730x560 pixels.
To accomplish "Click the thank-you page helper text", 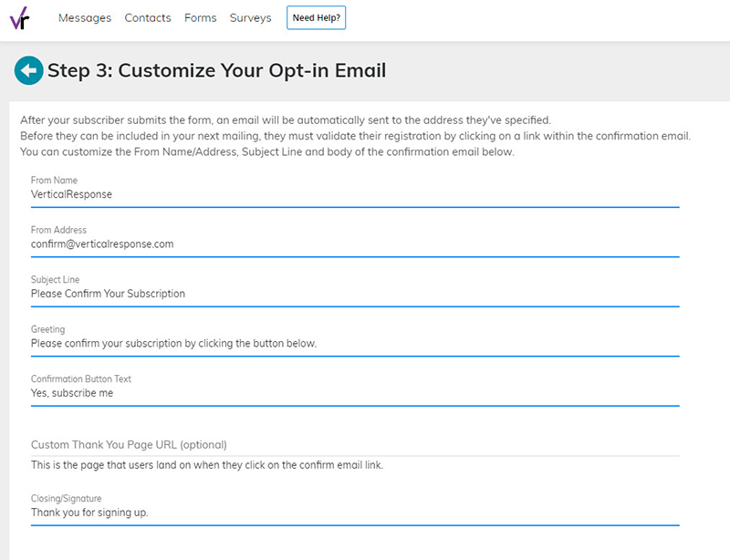I will tap(207, 465).
